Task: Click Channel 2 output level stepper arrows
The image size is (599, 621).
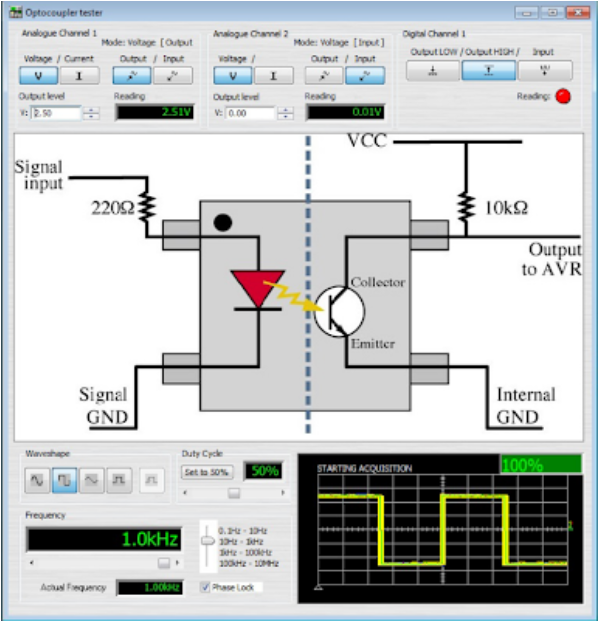Action: (285, 113)
